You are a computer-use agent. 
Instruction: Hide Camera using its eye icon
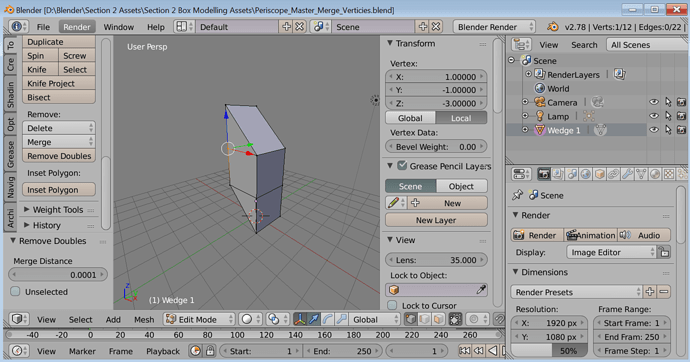[x=654, y=102]
